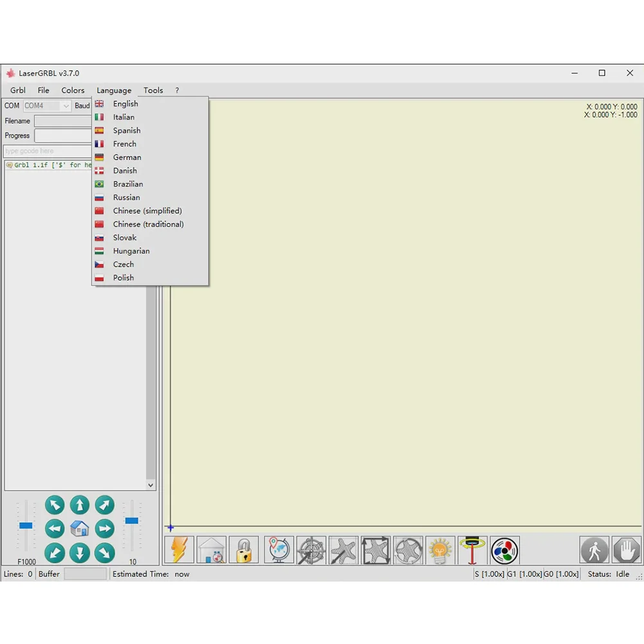Image resolution: width=644 pixels, height=644 pixels.
Task: Select English language
Action: tap(150, 104)
